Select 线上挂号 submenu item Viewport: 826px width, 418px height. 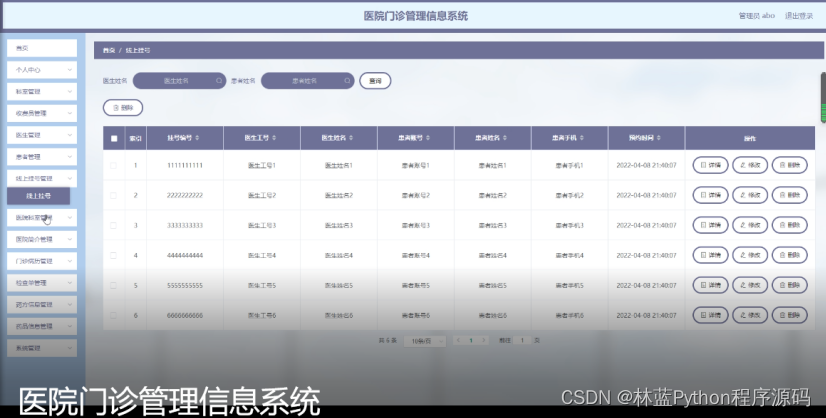coord(38,196)
